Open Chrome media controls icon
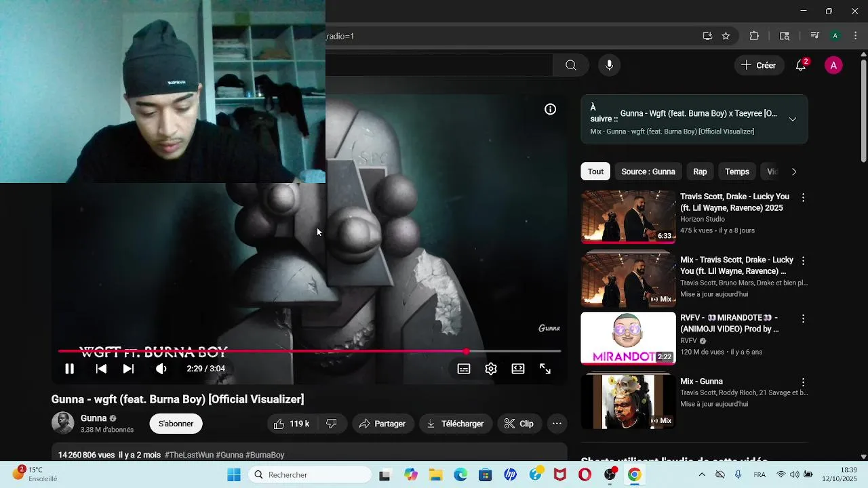The height and width of the screenshot is (488, 868). click(x=815, y=36)
